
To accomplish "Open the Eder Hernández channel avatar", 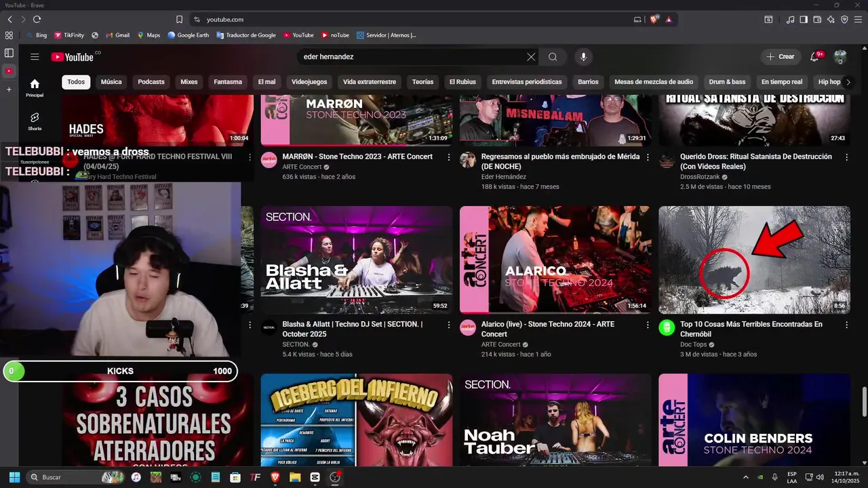I will click(468, 160).
